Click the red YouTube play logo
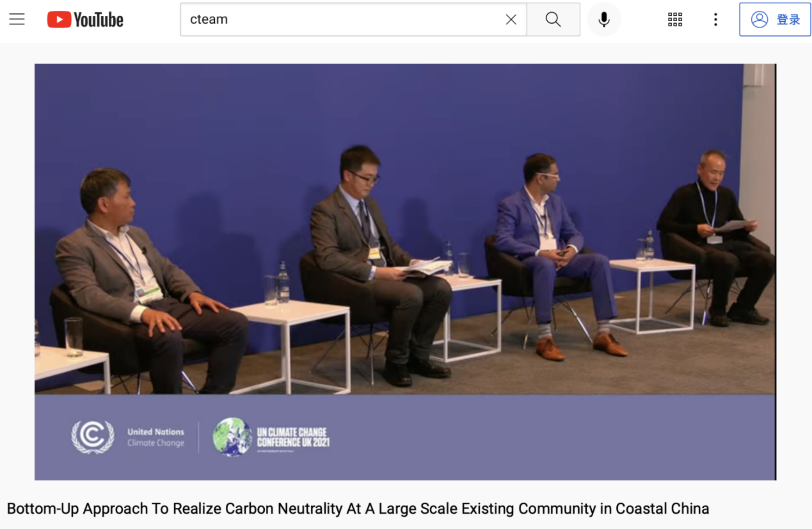 [x=59, y=19]
